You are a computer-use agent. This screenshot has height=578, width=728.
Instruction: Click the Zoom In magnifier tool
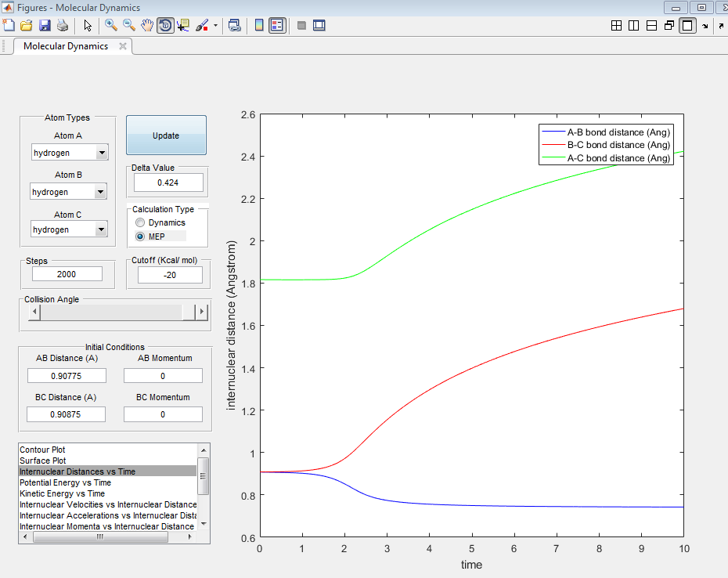pos(111,25)
